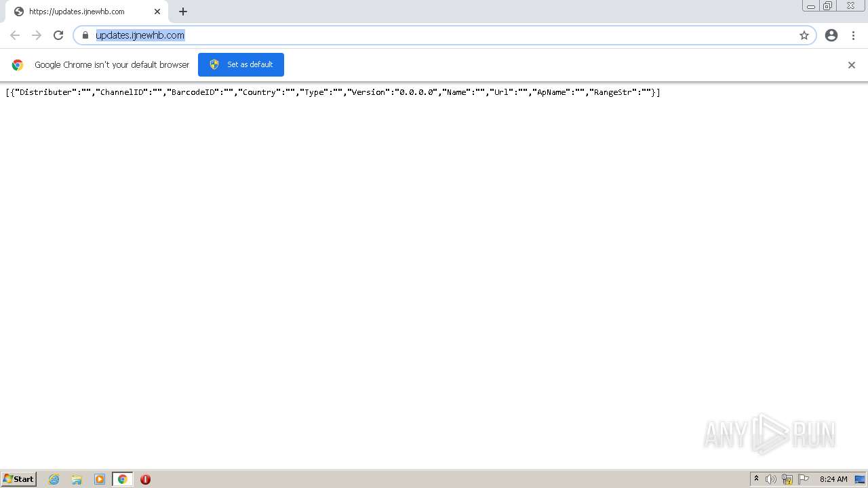Dismiss the default browser notification bar
Screen dimensions: 868x488
tap(852, 65)
